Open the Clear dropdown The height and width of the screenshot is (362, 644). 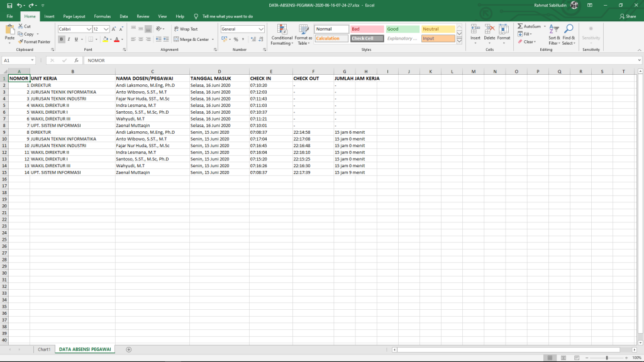click(527, 42)
